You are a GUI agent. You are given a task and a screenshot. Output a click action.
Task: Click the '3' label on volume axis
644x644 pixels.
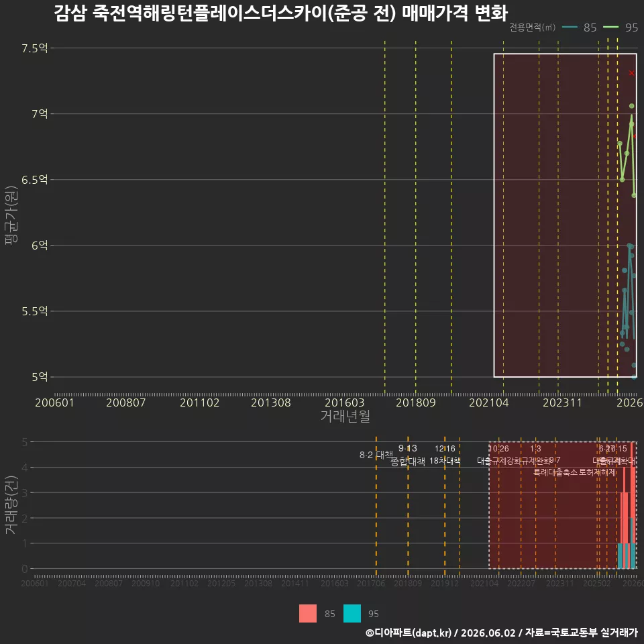pyautogui.click(x=25, y=492)
